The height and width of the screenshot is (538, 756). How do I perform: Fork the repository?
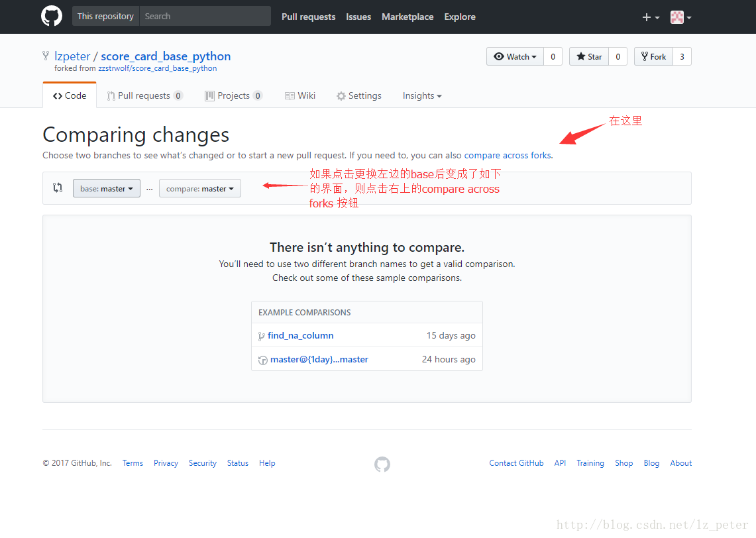(653, 56)
